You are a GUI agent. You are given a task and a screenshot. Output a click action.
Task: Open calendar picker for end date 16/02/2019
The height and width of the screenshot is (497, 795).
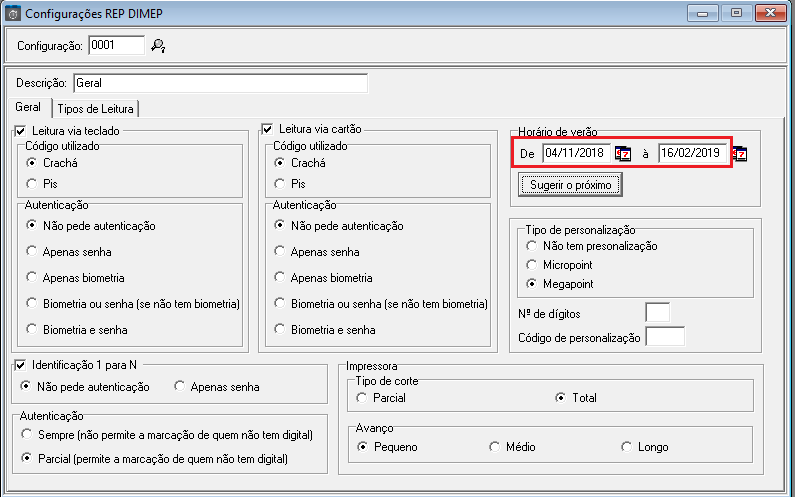[740, 154]
